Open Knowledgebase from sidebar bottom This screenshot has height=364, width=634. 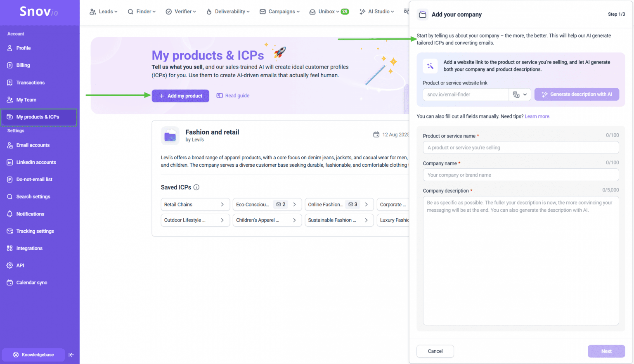pyautogui.click(x=33, y=355)
